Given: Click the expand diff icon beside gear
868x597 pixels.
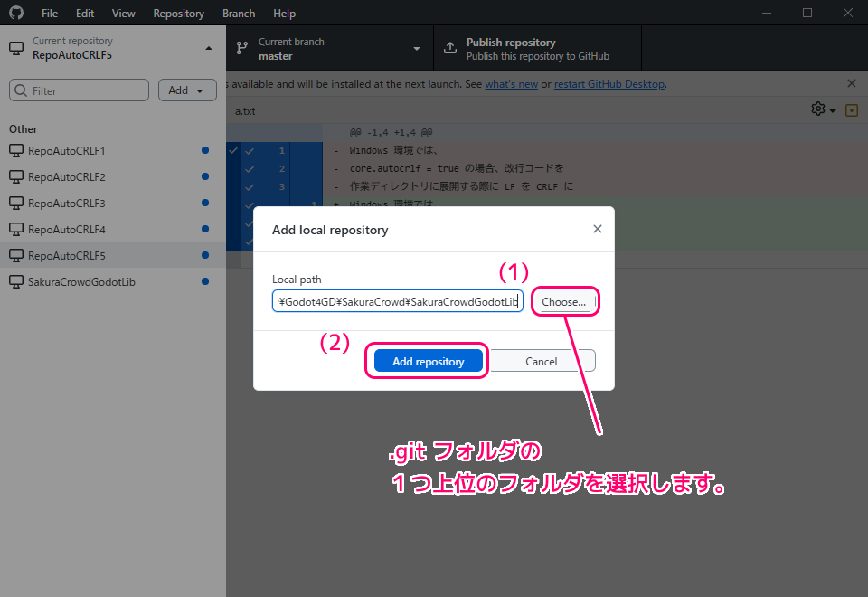Looking at the screenshot, I should click(852, 110).
